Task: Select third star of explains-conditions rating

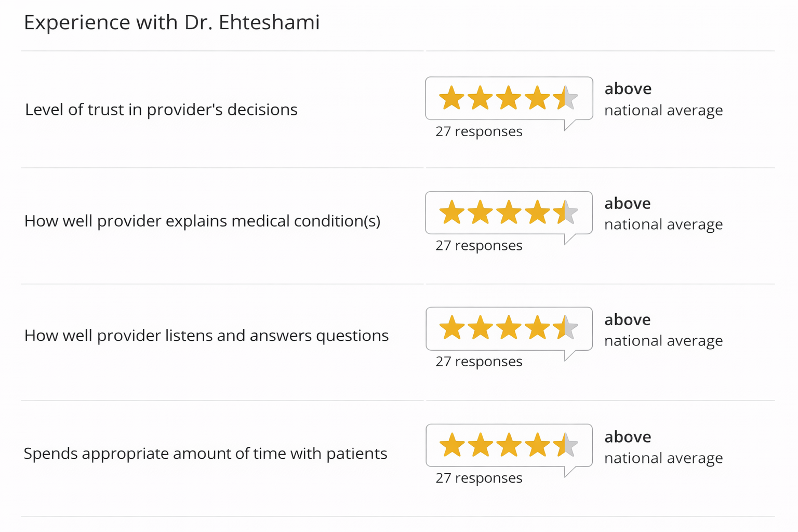Action: coord(508,213)
